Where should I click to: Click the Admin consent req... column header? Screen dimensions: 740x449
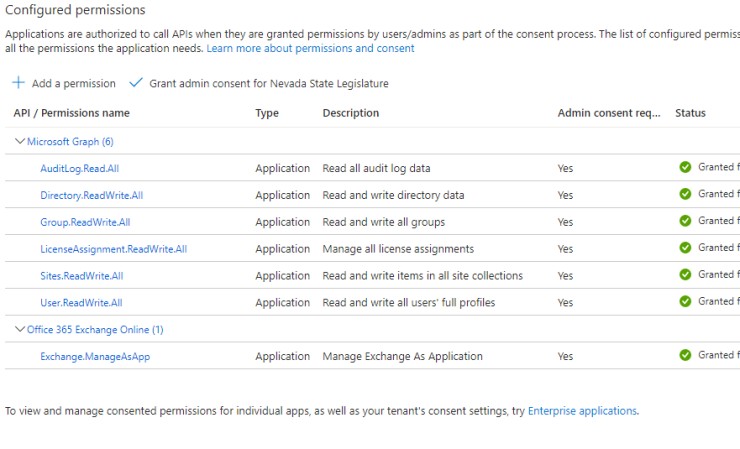pyautogui.click(x=609, y=113)
